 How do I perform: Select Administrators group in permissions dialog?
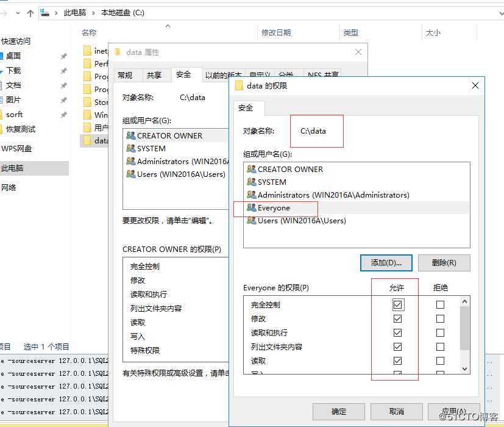[x=357, y=195]
